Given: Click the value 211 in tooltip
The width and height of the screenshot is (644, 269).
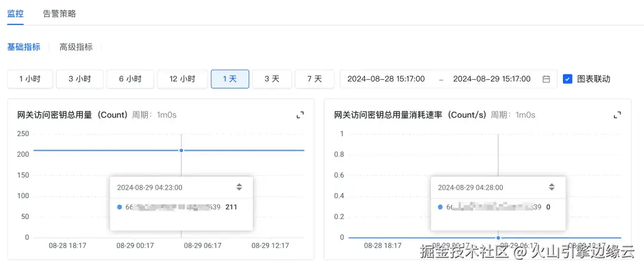Looking at the screenshot, I should click(x=231, y=207).
